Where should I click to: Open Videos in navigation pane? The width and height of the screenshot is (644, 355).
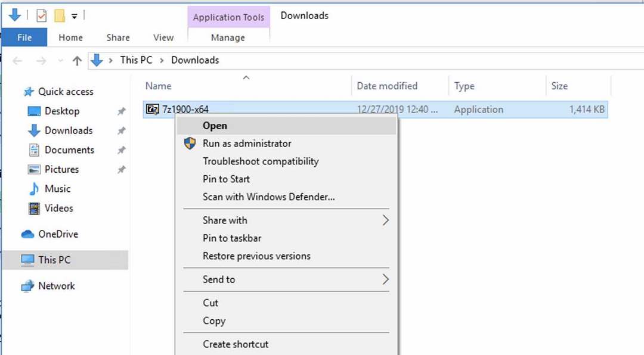(58, 208)
